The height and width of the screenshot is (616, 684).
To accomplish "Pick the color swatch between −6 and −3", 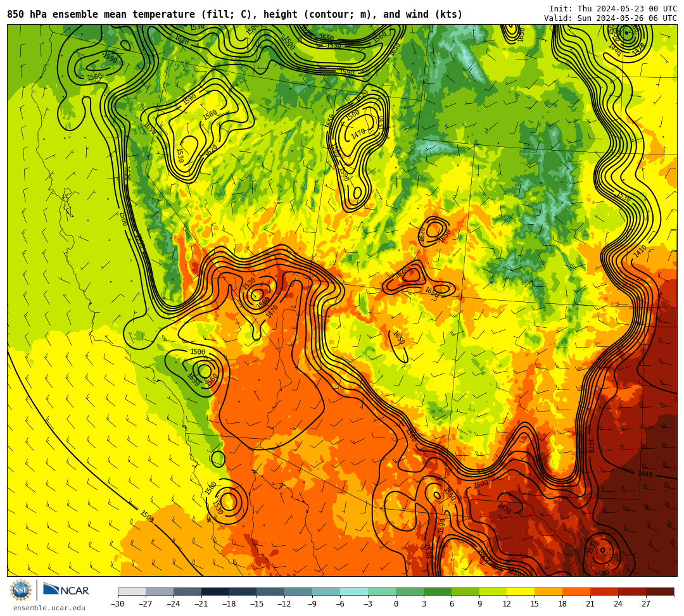I will [354, 591].
